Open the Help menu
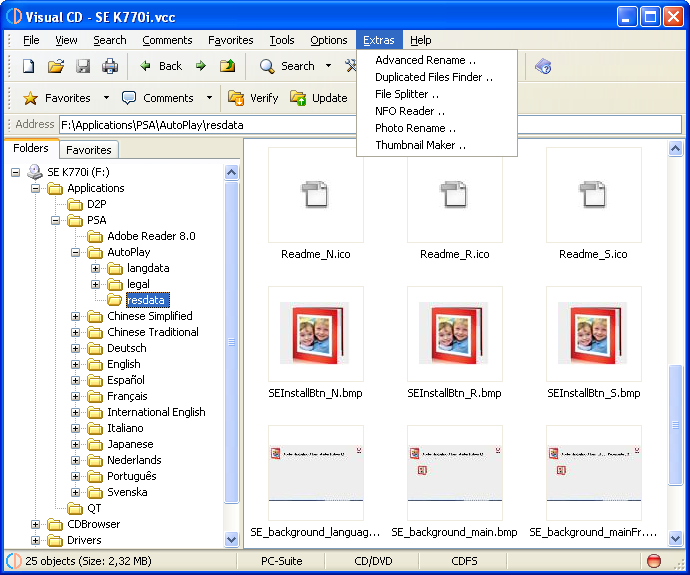This screenshot has width=690, height=575. (x=421, y=40)
